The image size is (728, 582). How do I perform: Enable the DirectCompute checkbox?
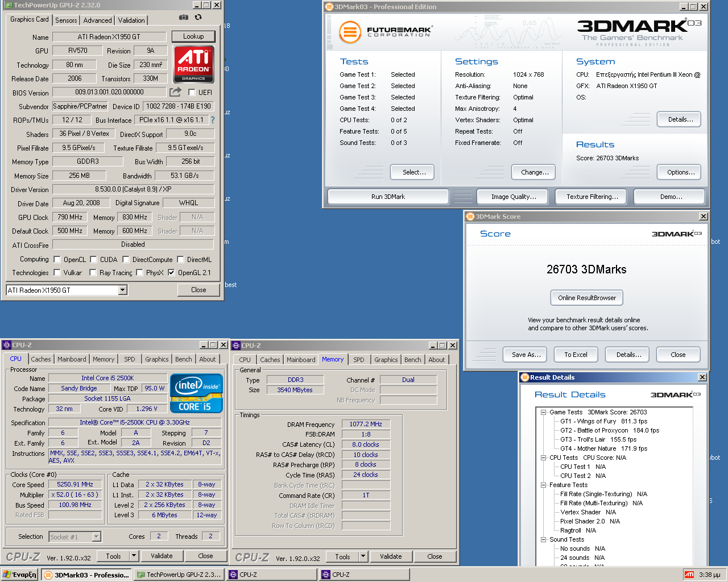[126, 260]
